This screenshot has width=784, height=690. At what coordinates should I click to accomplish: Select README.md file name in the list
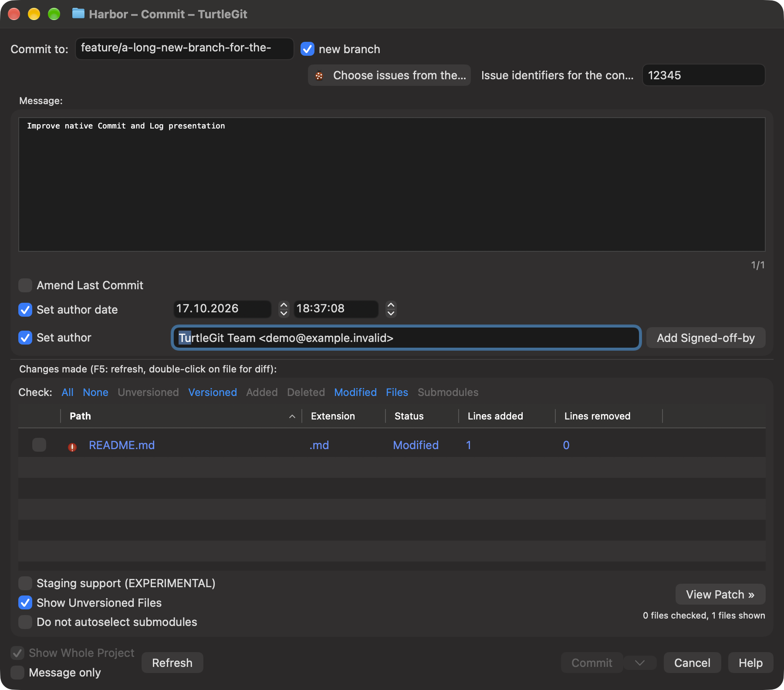[122, 445]
